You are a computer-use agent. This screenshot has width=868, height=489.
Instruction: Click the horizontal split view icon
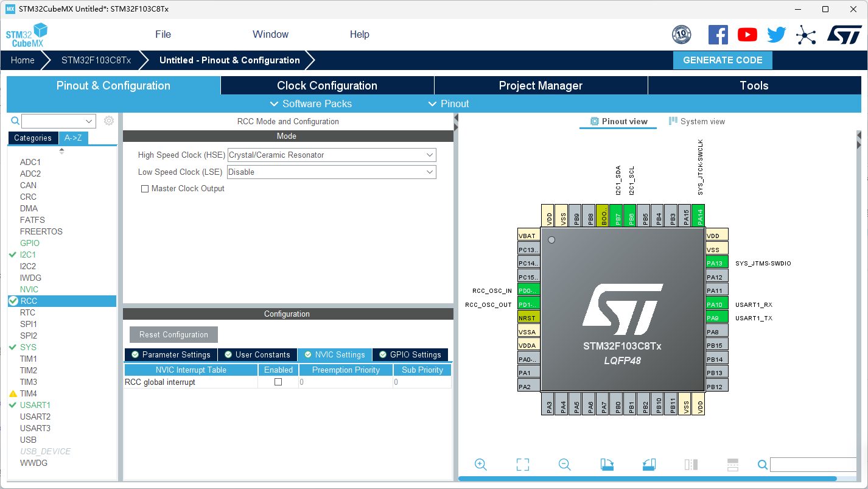pyautogui.click(x=733, y=465)
